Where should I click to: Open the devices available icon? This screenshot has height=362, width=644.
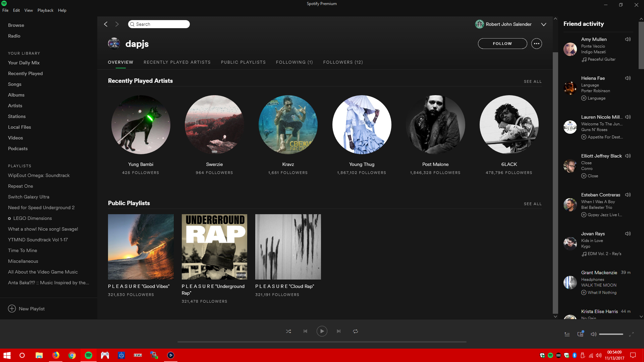click(x=580, y=334)
